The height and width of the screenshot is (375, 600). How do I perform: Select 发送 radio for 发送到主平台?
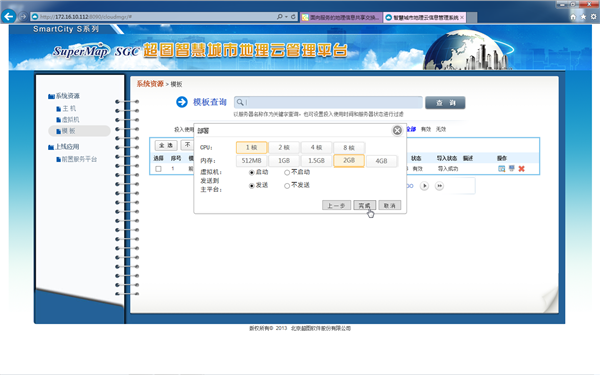[251, 186]
